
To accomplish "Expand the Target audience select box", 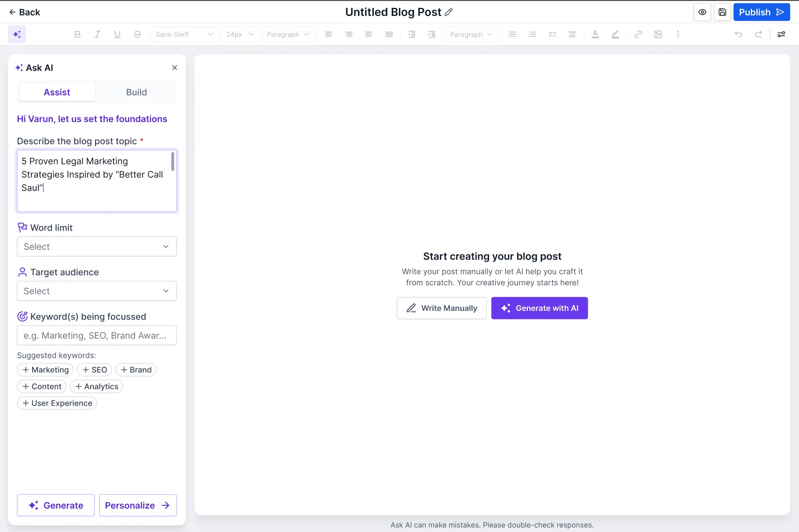I will pos(97,291).
